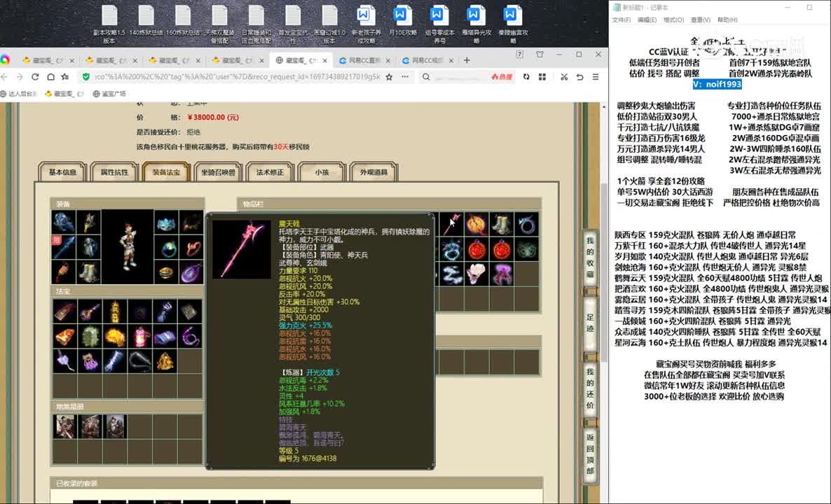
Task: Click the browser undo-close arrow icon
Action: pyautogui.click(x=579, y=77)
